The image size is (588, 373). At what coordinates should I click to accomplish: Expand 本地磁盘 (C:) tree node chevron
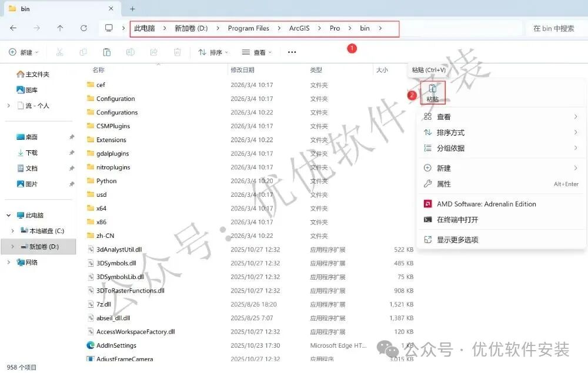pos(13,231)
